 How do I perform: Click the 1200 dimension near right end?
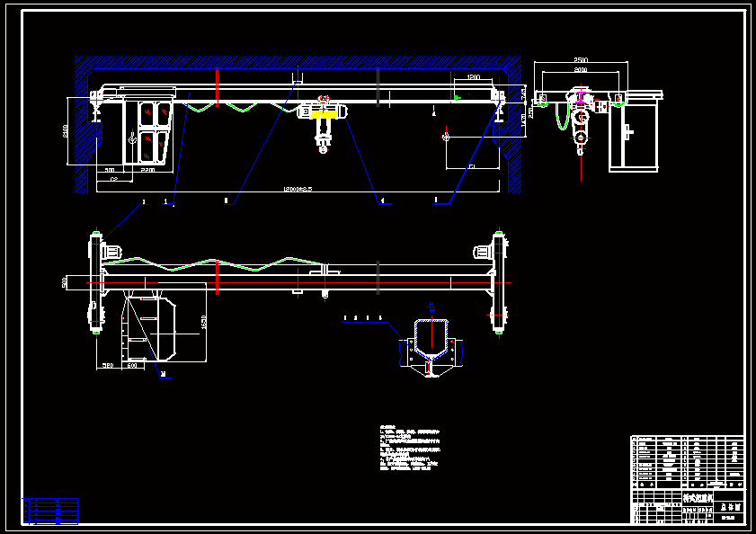474,77
